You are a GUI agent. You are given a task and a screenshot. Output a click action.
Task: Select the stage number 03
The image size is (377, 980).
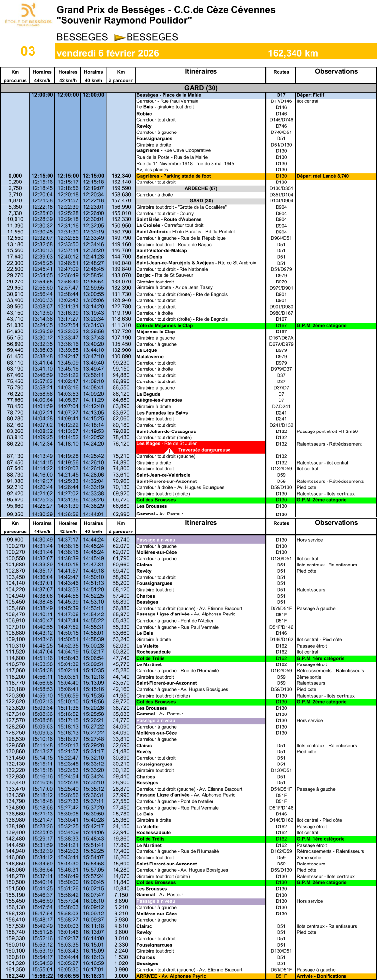click(28, 51)
